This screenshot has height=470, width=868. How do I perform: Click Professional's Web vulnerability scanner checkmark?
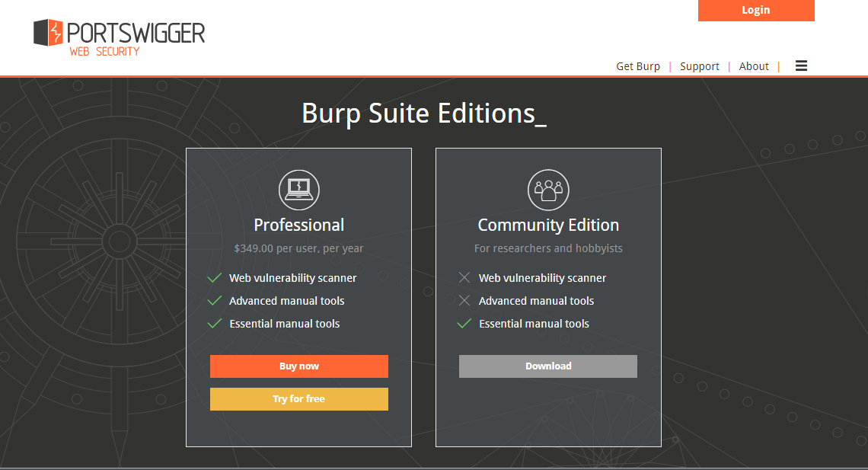214,278
